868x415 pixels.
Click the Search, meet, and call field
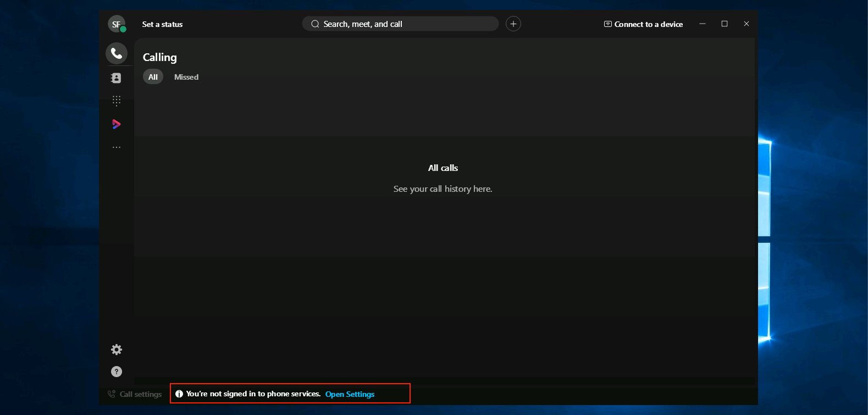point(400,24)
